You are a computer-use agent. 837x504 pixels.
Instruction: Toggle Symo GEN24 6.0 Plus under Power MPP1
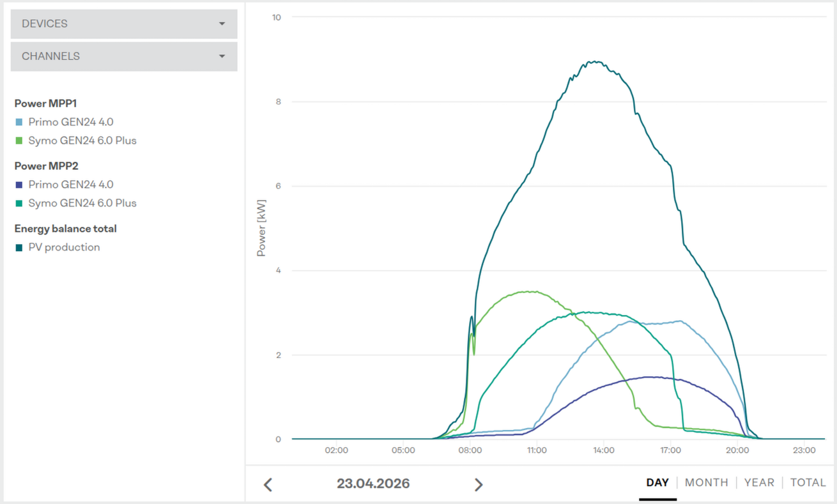[x=82, y=141]
